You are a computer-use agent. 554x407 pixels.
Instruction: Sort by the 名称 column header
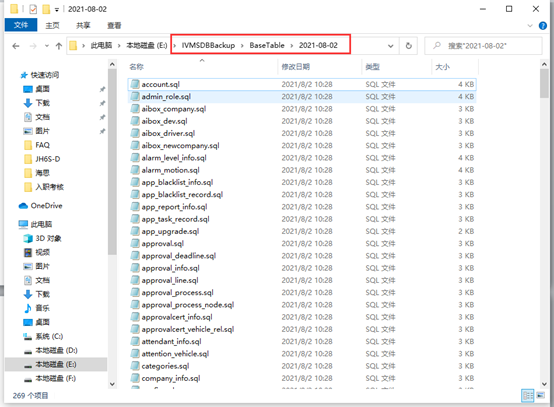point(136,67)
